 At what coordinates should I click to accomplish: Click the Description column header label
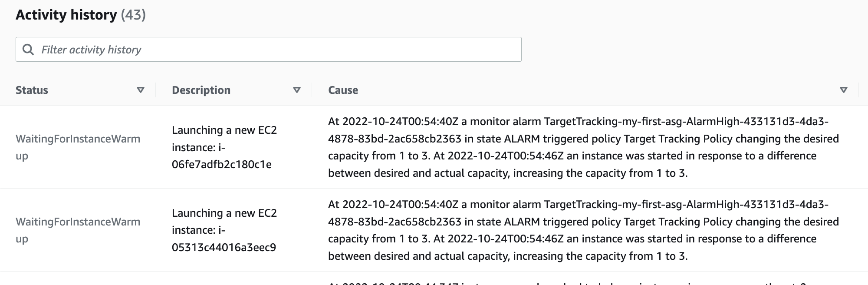(201, 90)
